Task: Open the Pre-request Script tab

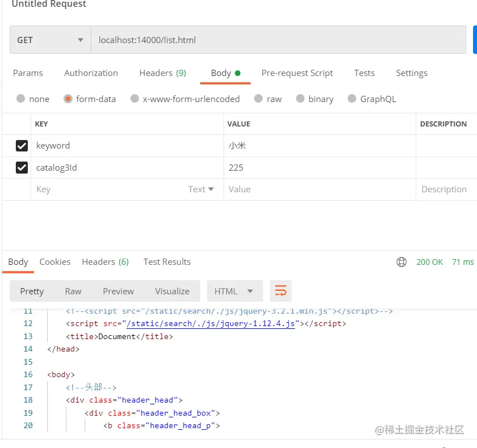Action: [x=297, y=73]
